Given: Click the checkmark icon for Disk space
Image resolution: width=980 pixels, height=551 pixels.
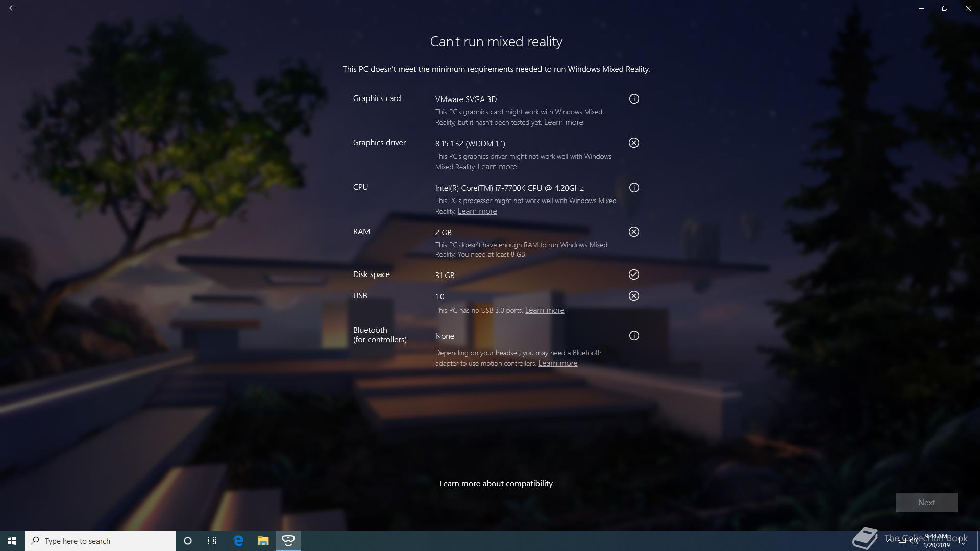Looking at the screenshot, I should point(634,274).
